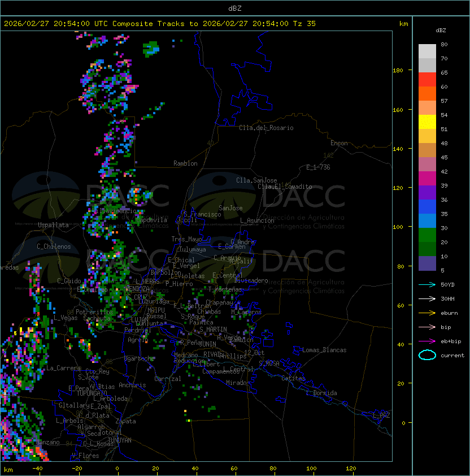Click the 'Tres_Mayo' map label
Image resolution: width=470 pixels, height=476 pixels.
pyautogui.click(x=186, y=239)
